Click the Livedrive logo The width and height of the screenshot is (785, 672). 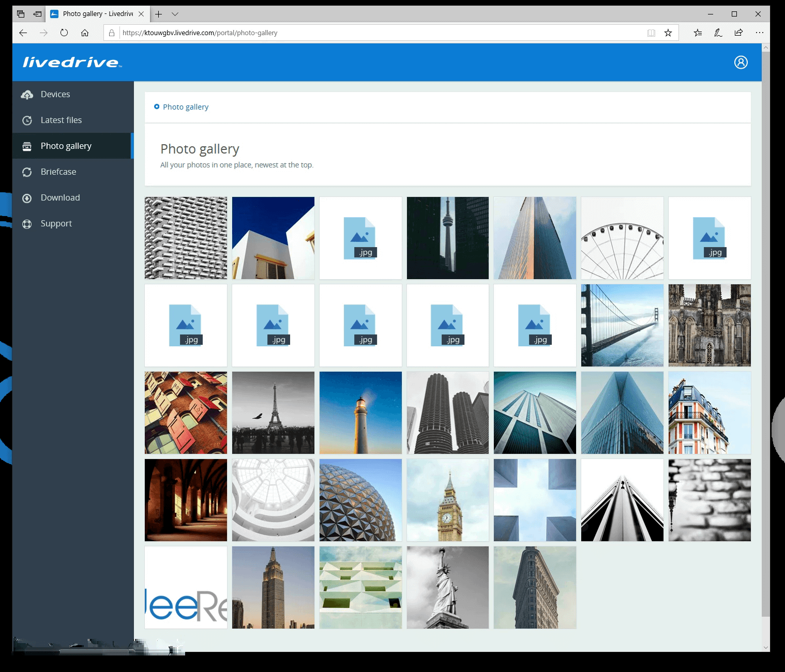pyautogui.click(x=72, y=63)
